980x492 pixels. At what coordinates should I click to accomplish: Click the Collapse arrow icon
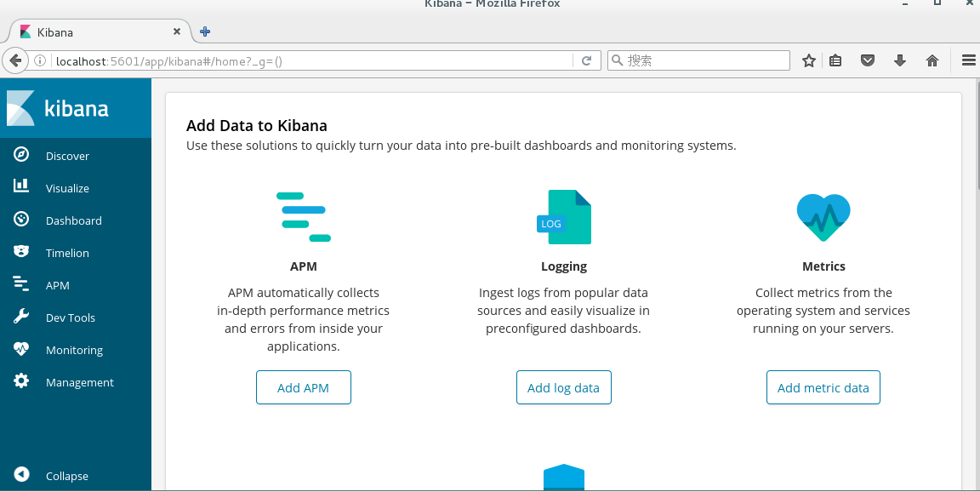click(x=21, y=474)
